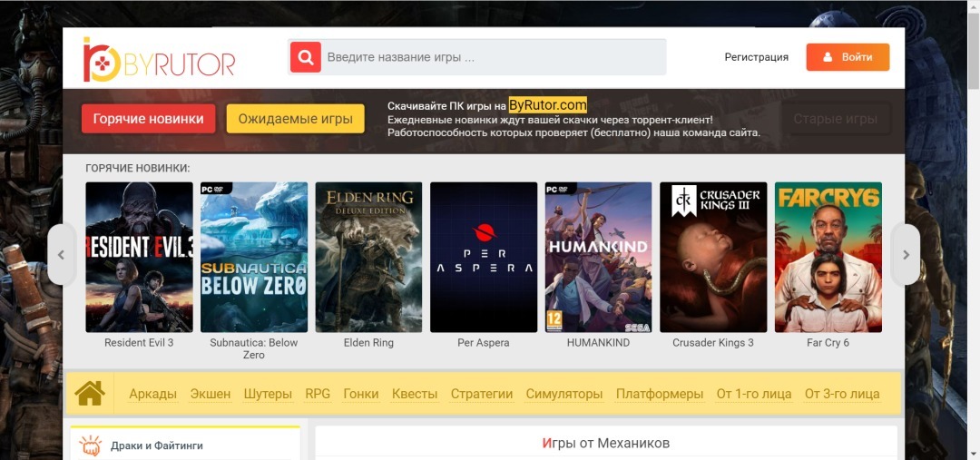Image resolution: width=980 pixels, height=460 pixels.
Task: Open the Старые игры section
Action: tap(835, 119)
